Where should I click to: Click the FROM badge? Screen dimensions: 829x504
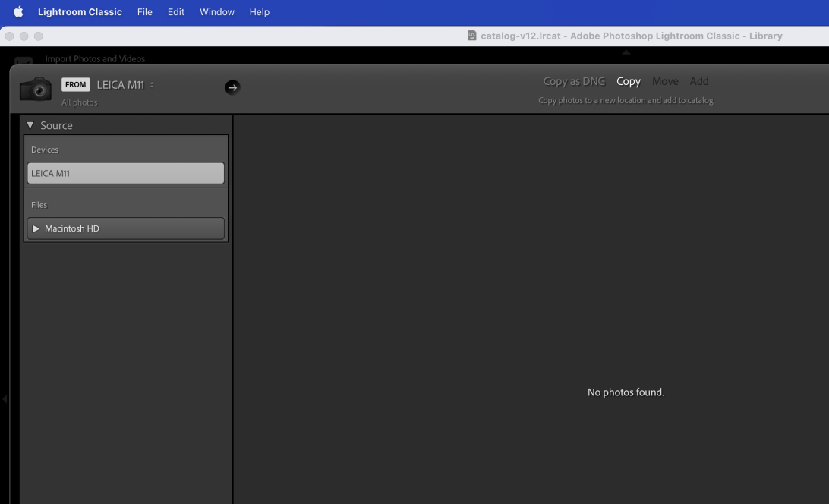coord(75,85)
